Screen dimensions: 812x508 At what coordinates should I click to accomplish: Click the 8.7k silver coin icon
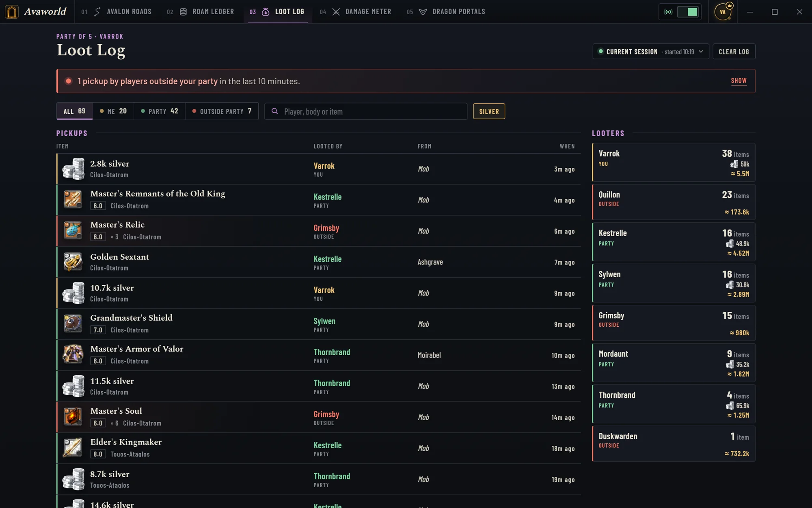click(73, 479)
